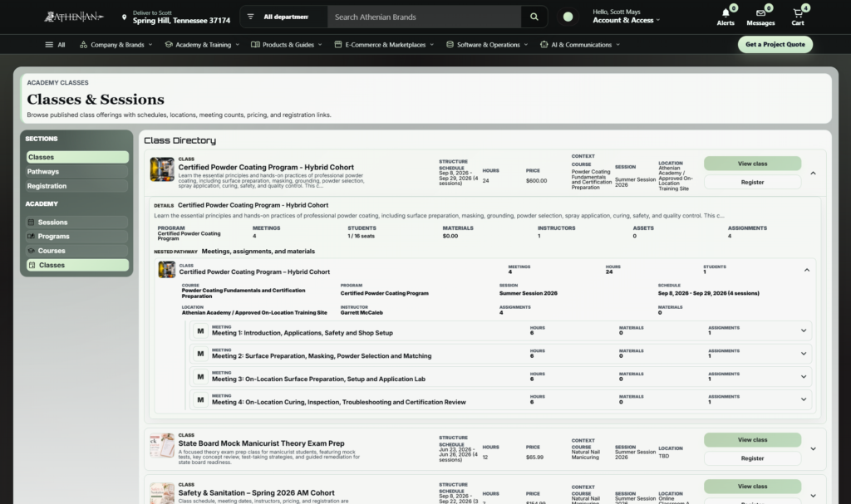Click the Search Athenian Brands field
Image resolution: width=851 pixels, height=504 pixels.
pos(425,17)
